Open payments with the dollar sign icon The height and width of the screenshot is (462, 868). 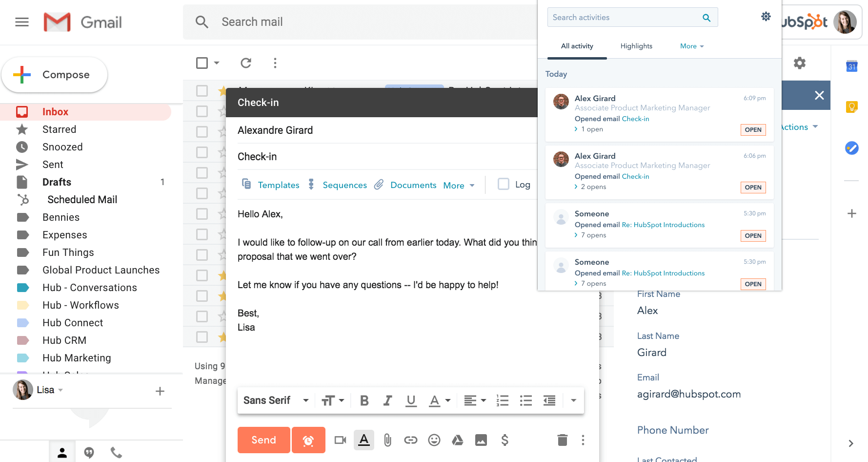(505, 440)
